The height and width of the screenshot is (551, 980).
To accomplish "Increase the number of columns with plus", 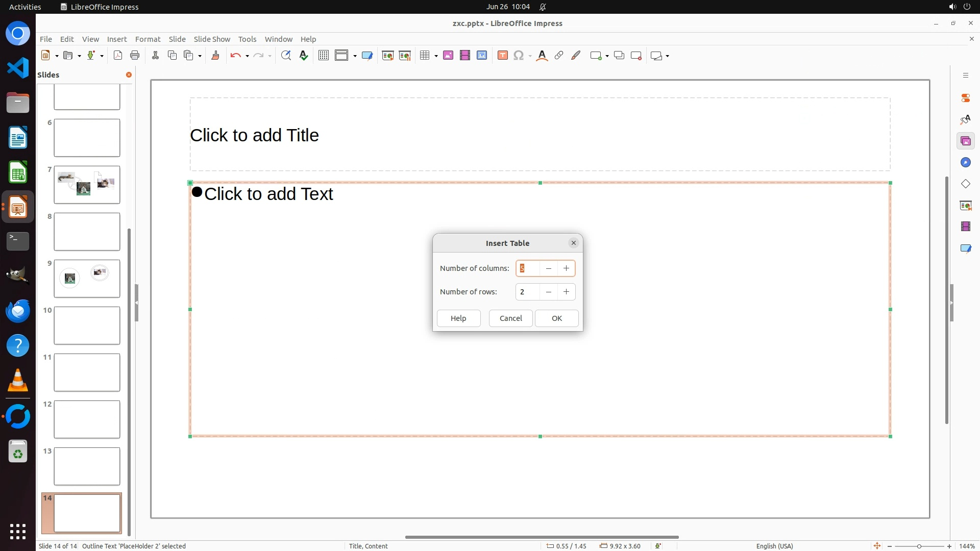I will (x=566, y=268).
